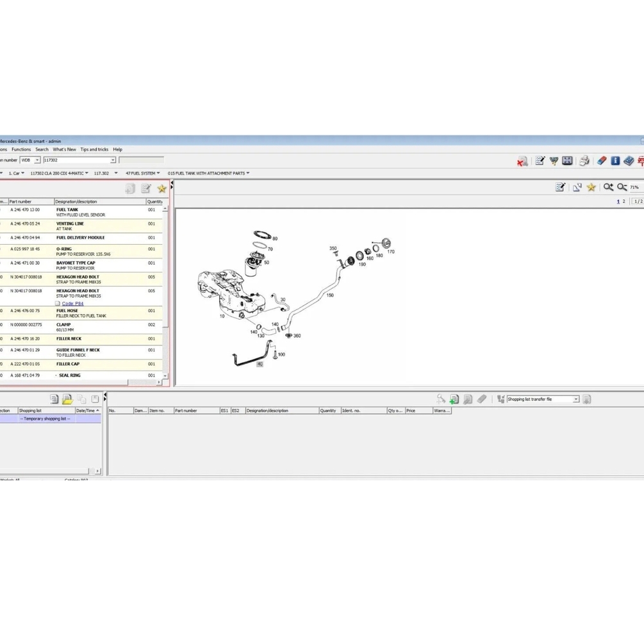
Task: Click the parts list vertical scrollbar
Action: pyautogui.click(x=165, y=292)
